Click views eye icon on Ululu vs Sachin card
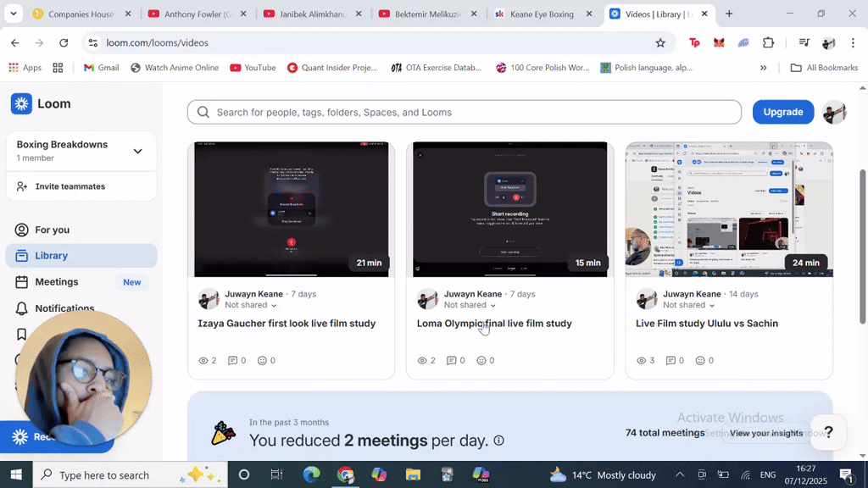Viewport: 868px width, 488px height. point(642,360)
